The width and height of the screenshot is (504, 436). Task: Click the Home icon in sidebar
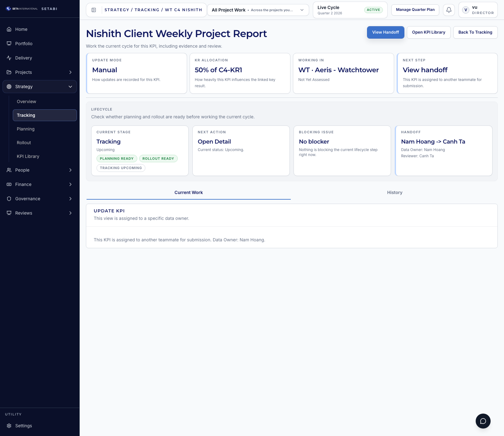point(9,29)
